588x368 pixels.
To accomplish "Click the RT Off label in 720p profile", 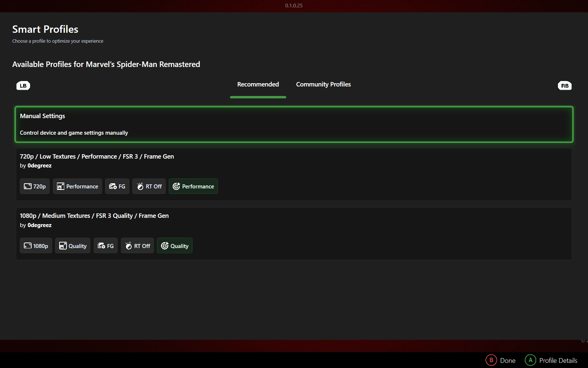I will (x=154, y=187).
